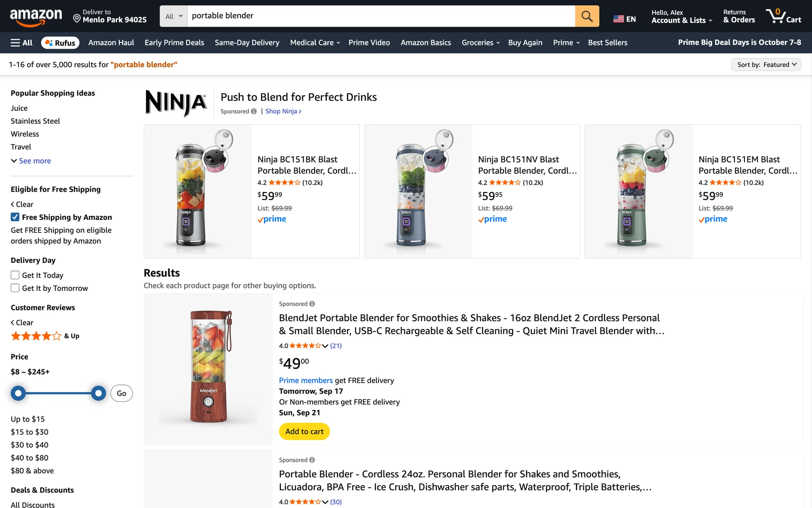
Task: Click the Rufus assistant button
Action: 60,43
